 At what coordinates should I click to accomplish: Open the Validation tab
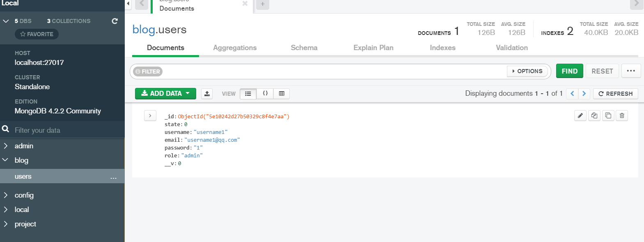pyautogui.click(x=512, y=48)
